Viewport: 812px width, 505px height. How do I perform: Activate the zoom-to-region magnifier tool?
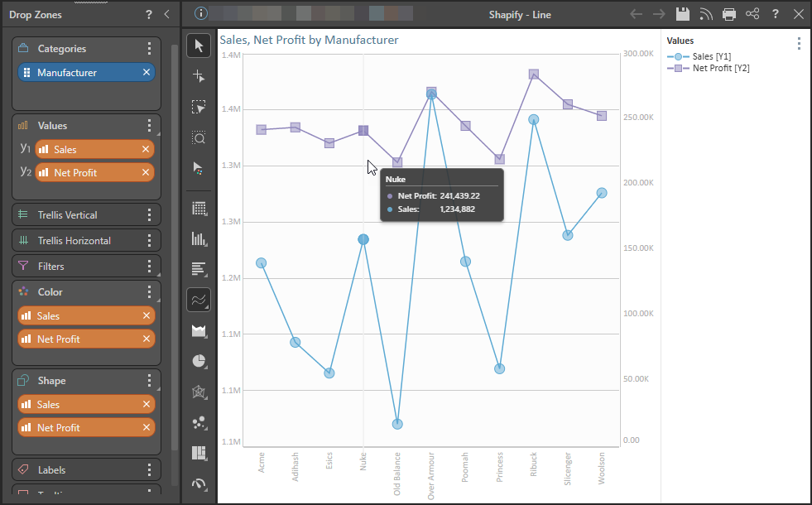pyautogui.click(x=199, y=137)
